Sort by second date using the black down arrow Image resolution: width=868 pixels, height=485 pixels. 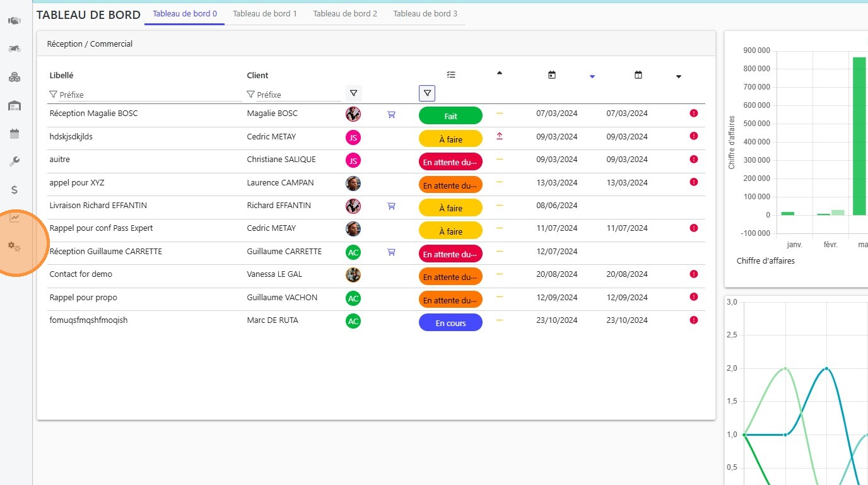(x=679, y=77)
